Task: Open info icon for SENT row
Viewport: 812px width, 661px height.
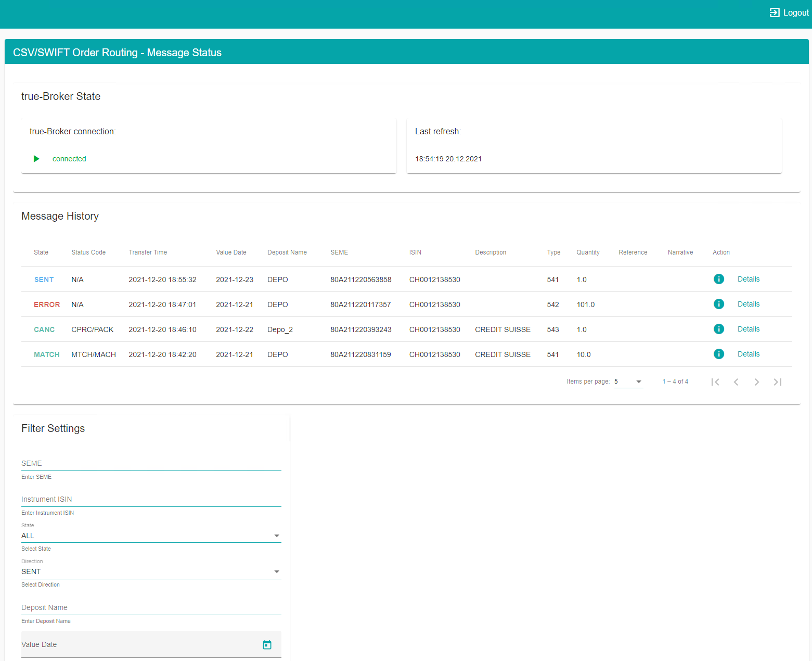Action: click(719, 279)
